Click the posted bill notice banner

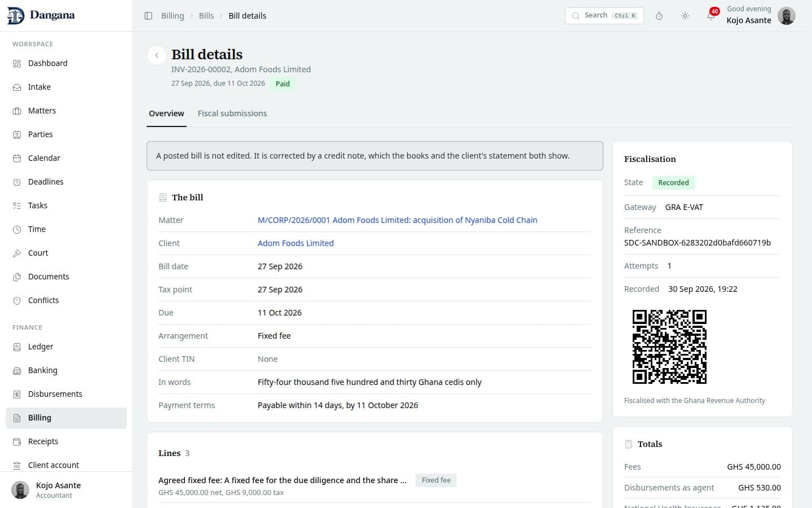click(375, 156)
